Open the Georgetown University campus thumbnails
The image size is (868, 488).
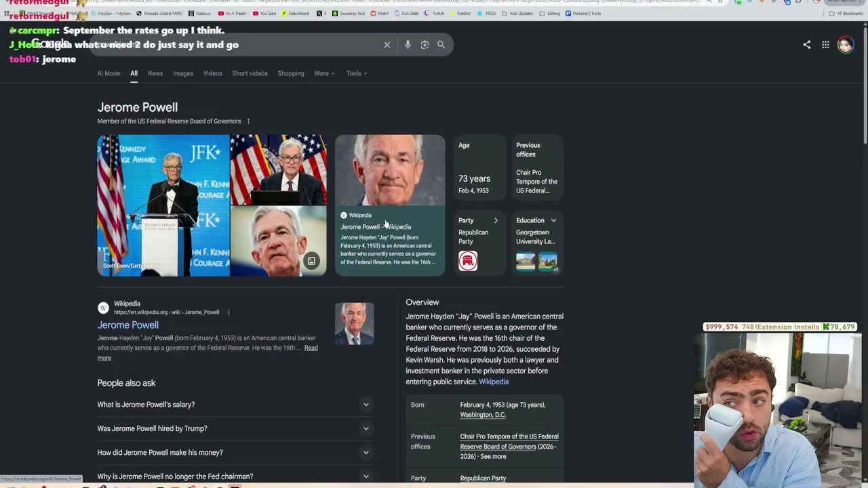(536, 262)
